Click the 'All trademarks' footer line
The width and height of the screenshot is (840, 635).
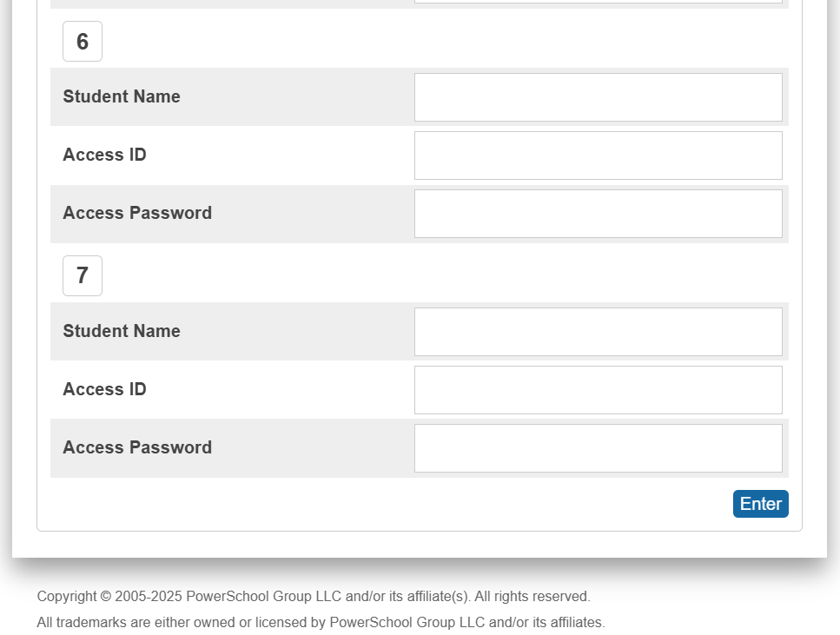point(321,623)
